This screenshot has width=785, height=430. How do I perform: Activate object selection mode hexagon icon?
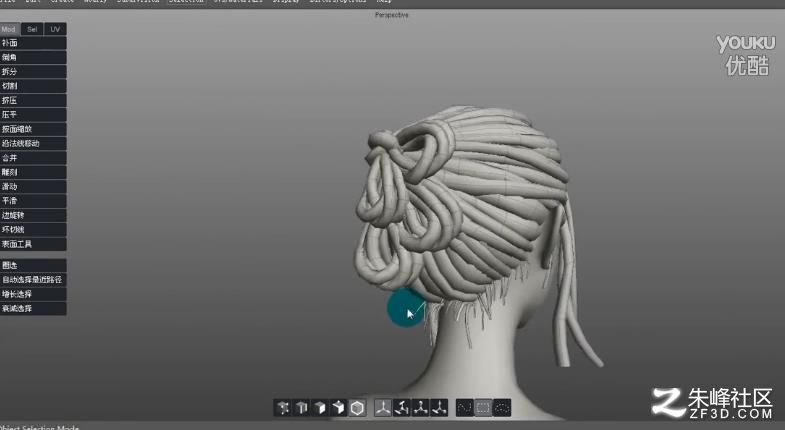point(357,408)
